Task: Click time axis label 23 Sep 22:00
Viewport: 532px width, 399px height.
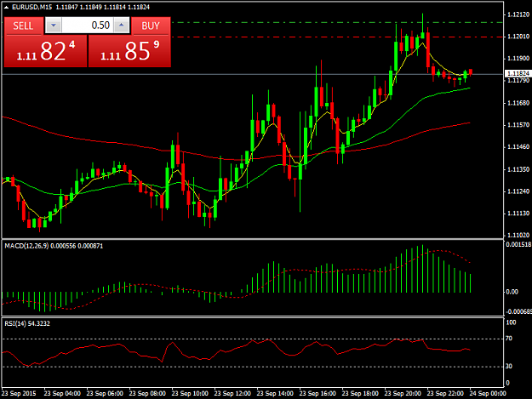Action: [445, 394]
